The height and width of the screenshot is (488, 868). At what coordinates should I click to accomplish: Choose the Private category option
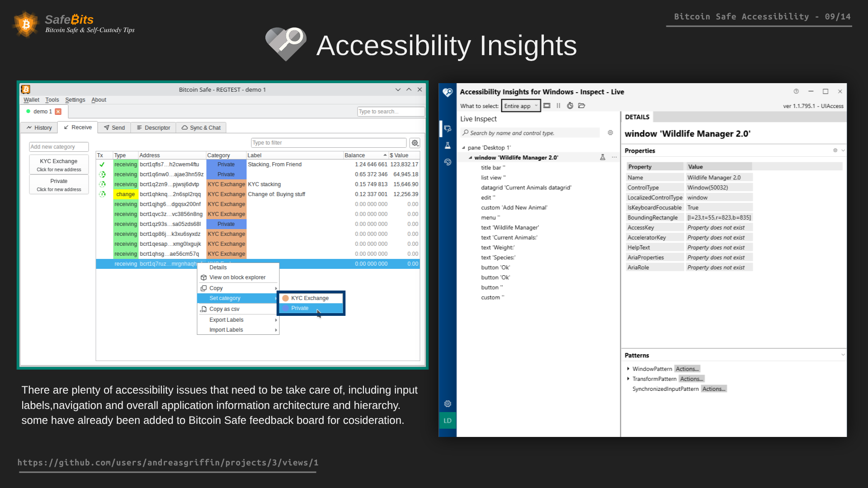tap(311, 308)
